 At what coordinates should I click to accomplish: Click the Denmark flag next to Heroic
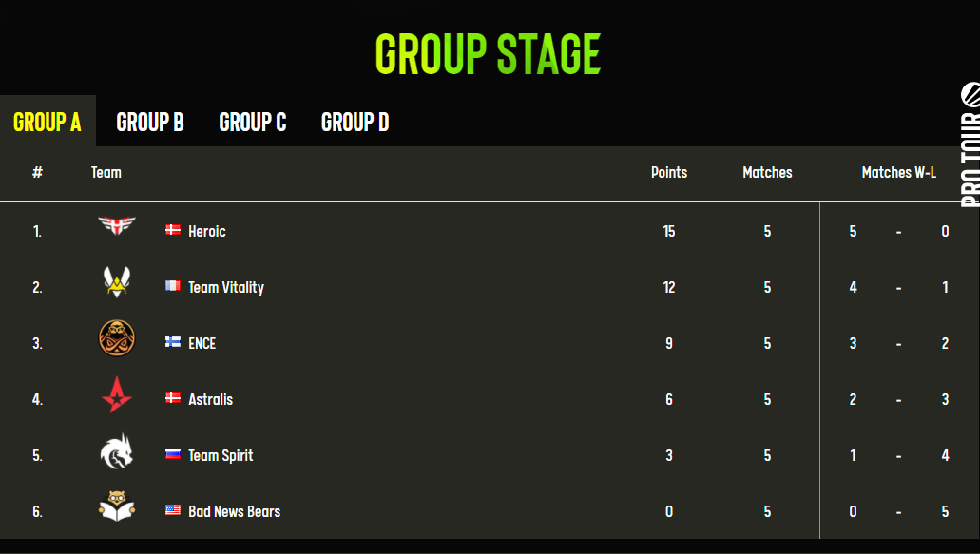click(x=172, y=230)
